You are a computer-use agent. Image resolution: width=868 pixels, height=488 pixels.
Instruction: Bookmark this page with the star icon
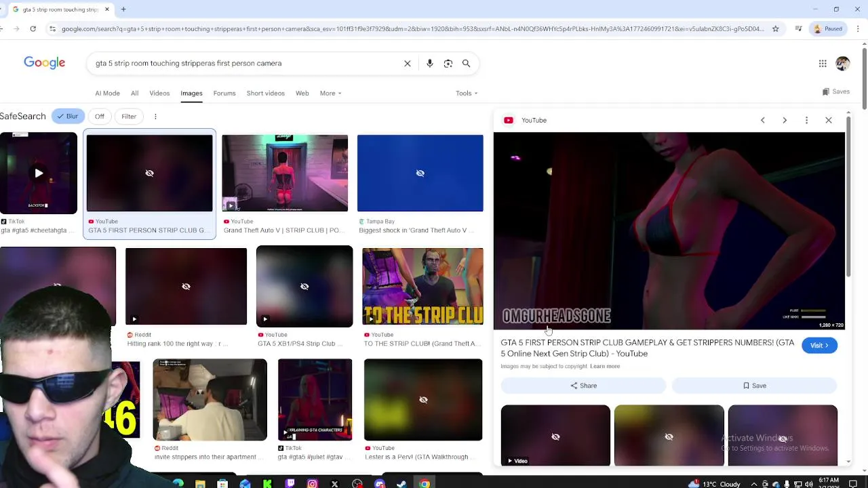point(776,28)
